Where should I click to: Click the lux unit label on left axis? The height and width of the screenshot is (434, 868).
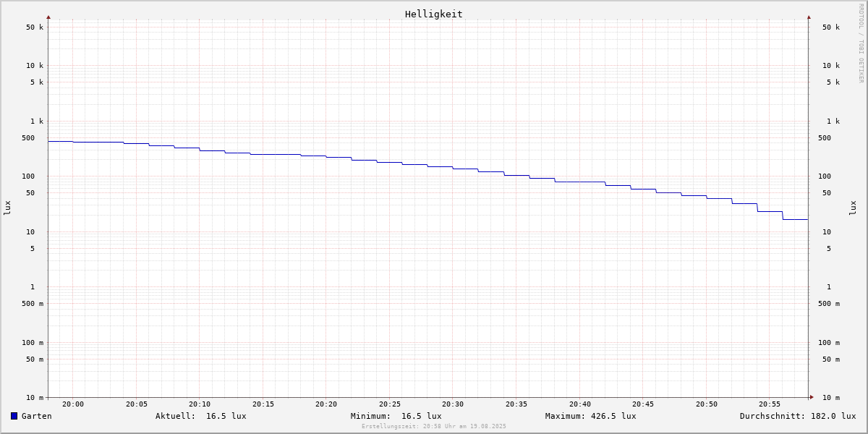(x=7, y=208)
